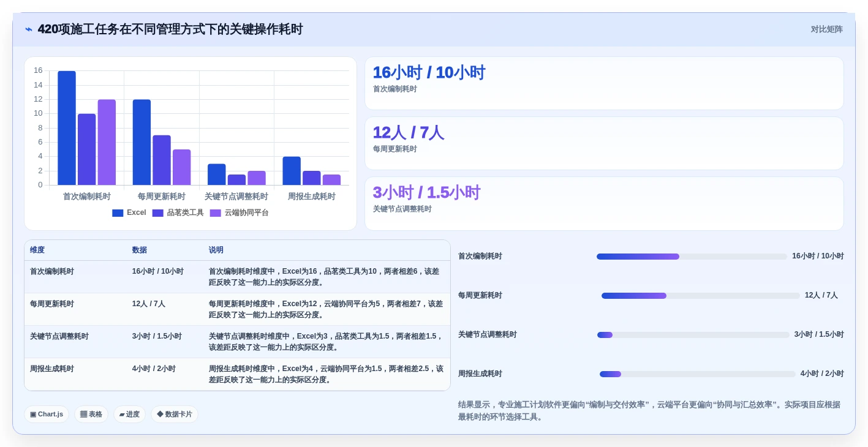Click the 每周更新耗时 x-axis label on chart
The width and height of the screenshot is (868, 447).
click(162, 197)
